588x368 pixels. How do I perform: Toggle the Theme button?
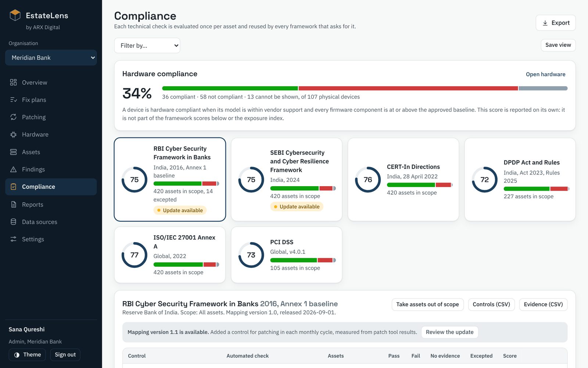pos(27,355)
